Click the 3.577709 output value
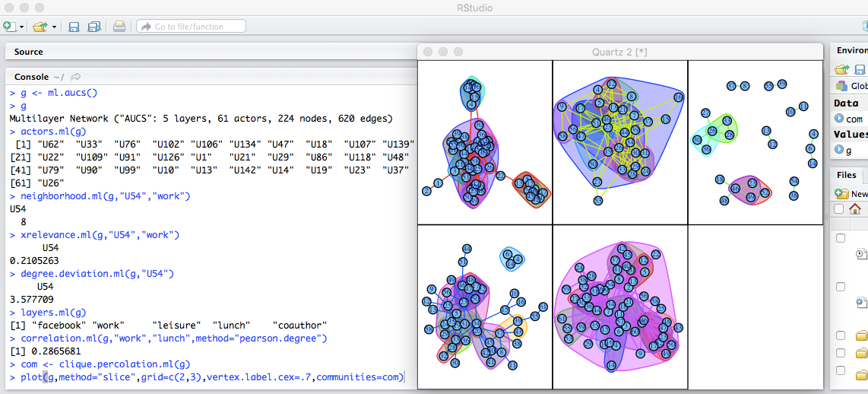The width and height of the screenshot is (868, 394). (32, 299)
